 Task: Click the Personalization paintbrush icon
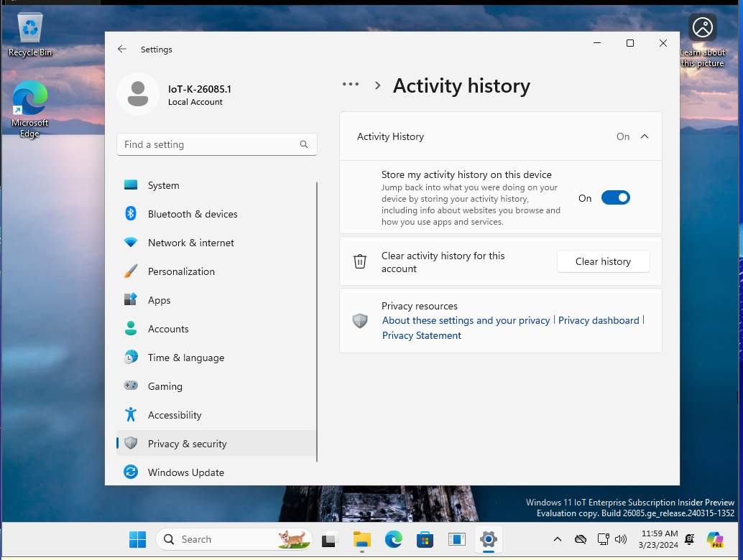[131, 271]
